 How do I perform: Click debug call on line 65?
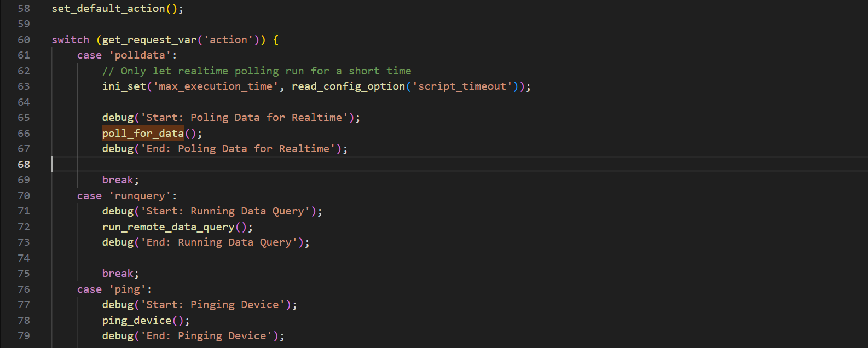118,118
